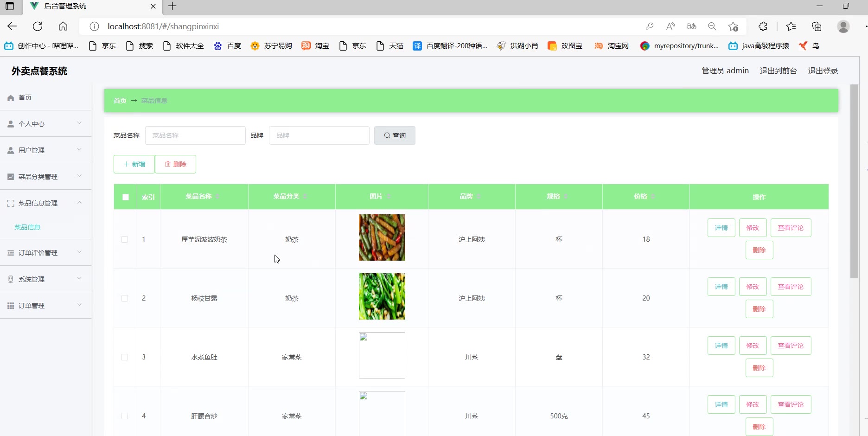This screenshot has width=868, height=436.
Task: Select the checkbox for row 水煮鱼肚
Action: coord(125,357)
